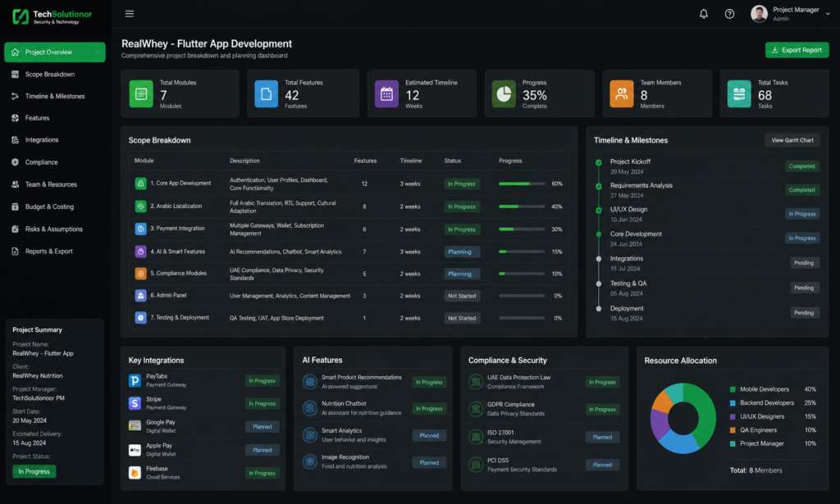Click the Arabic Localization module icon
The image size is (840, 504).
click(x=140, y=207)
